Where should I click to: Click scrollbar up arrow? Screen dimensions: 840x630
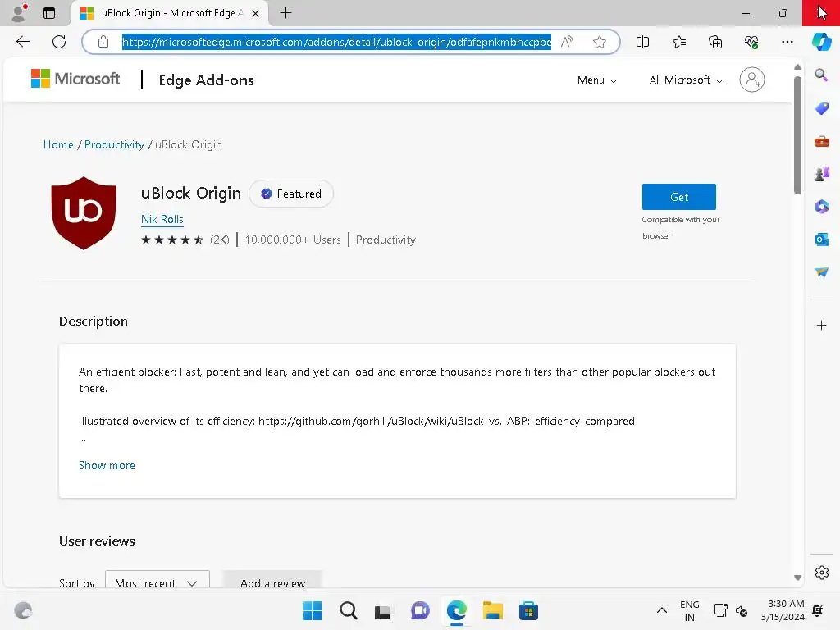click(797, 67)
